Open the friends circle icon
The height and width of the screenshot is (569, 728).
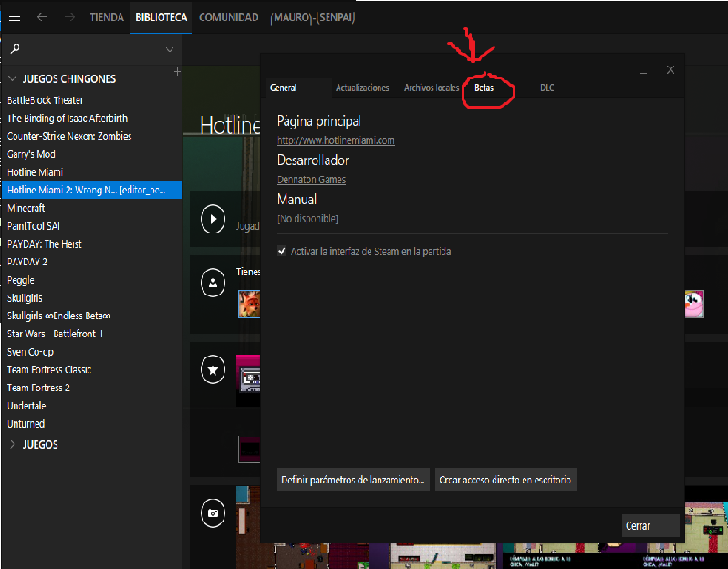(213, 283)
